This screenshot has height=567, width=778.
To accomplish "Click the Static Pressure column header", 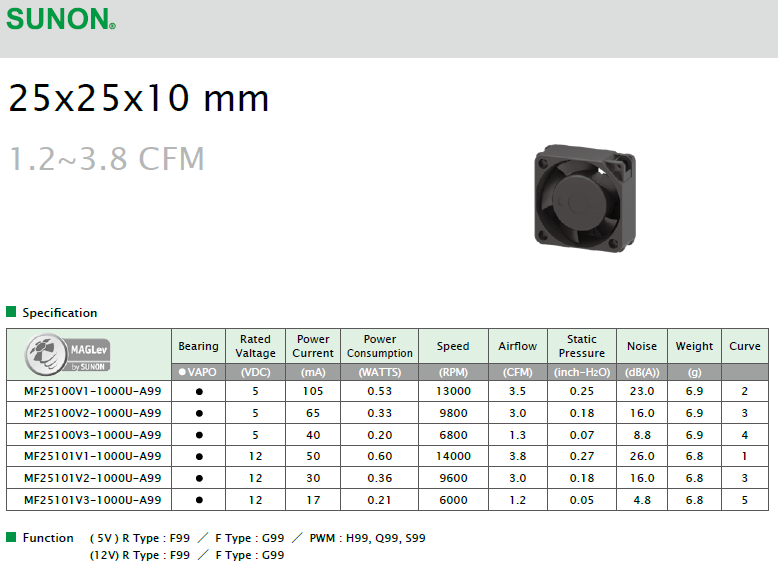I will [582, 346].
